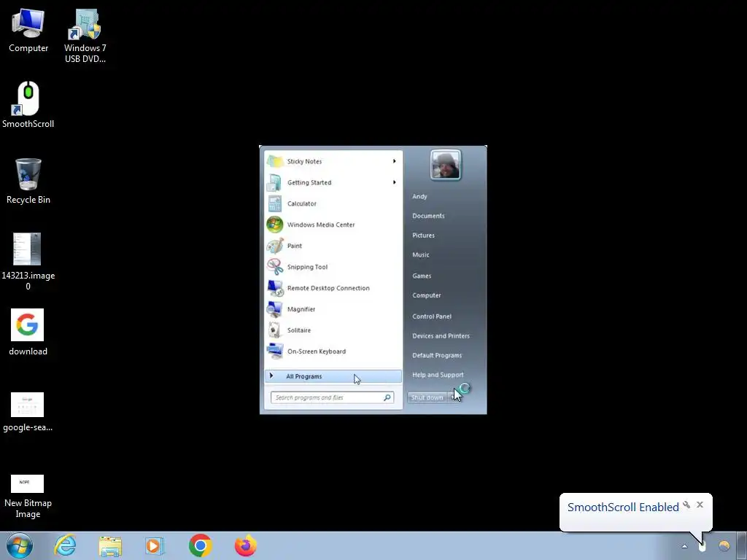Click the Shut down button
747x560 pixels.
click(427, 397)
